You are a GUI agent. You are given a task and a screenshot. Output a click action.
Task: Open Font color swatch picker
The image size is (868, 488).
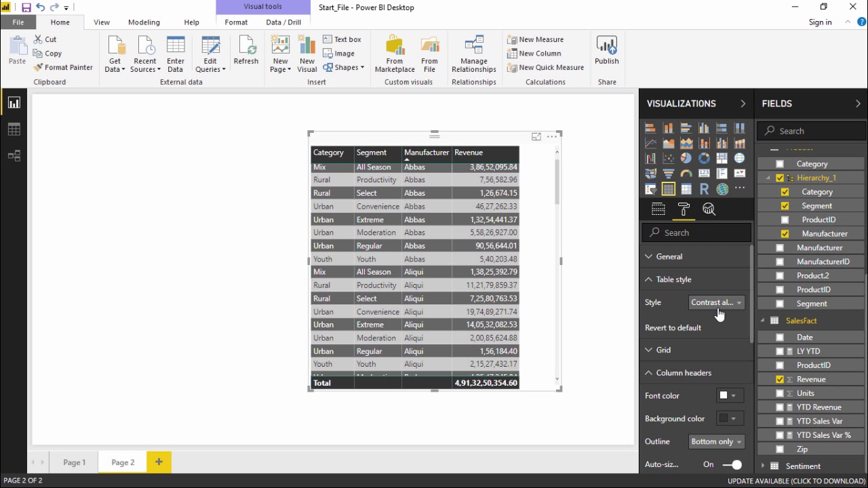coord(730,395)
